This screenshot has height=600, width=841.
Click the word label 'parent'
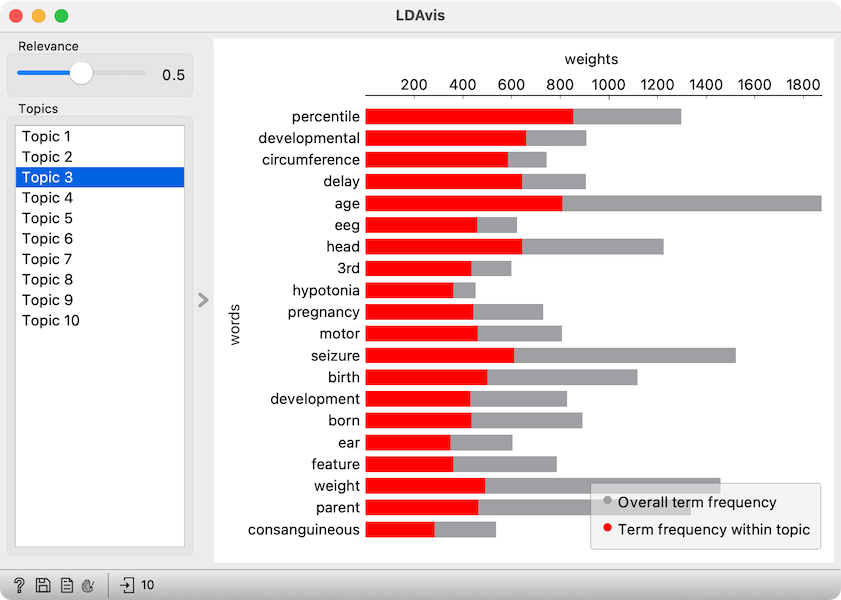338,508
